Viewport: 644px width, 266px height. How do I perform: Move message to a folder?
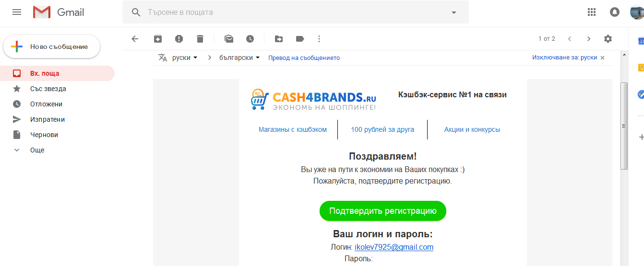pyautogui.click(x=279, y=39)
